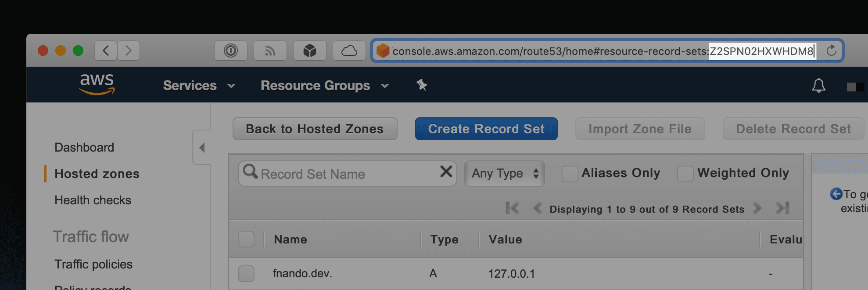
Task: Open the Resource Groups dropdown menu
Action: [325, 85]
